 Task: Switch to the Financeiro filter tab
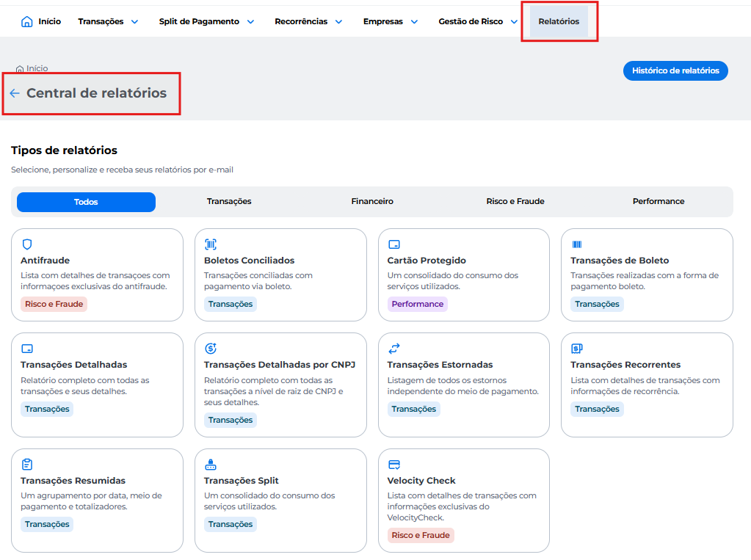coord(372,202)
